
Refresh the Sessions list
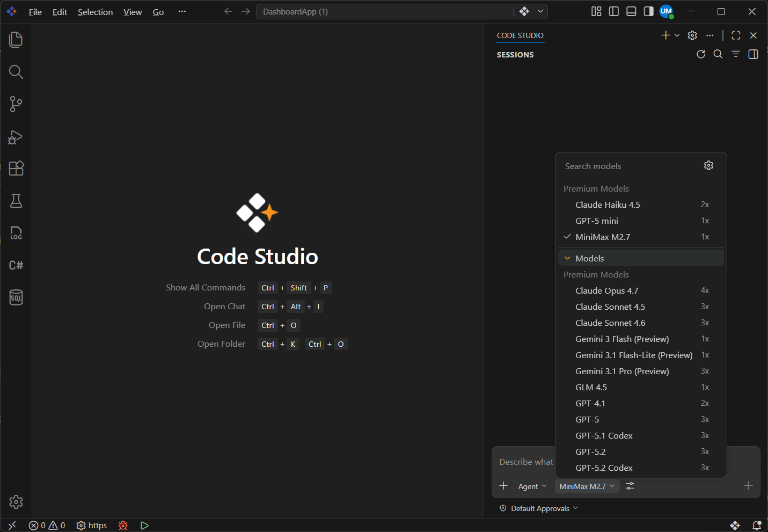701,54
